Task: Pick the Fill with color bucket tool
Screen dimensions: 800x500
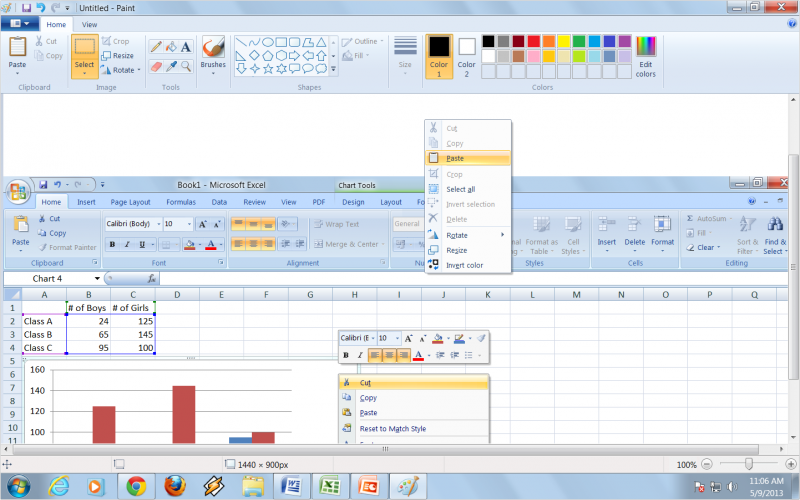Action: point(171,46)
